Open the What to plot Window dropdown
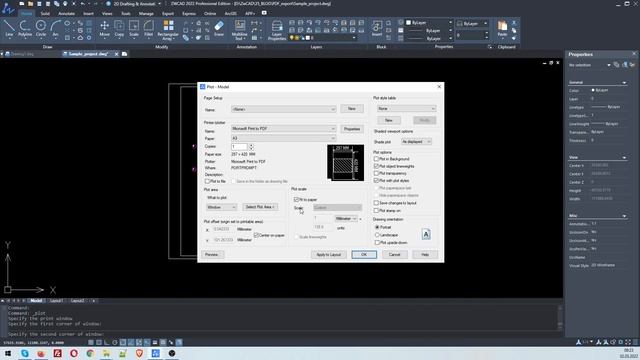 pos(221,207)
